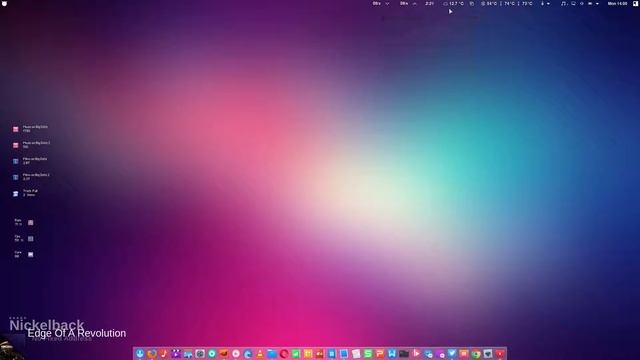The image size is (640, 360).
Task: Launch VLC media player cone icon
Action: click(260, 354)
